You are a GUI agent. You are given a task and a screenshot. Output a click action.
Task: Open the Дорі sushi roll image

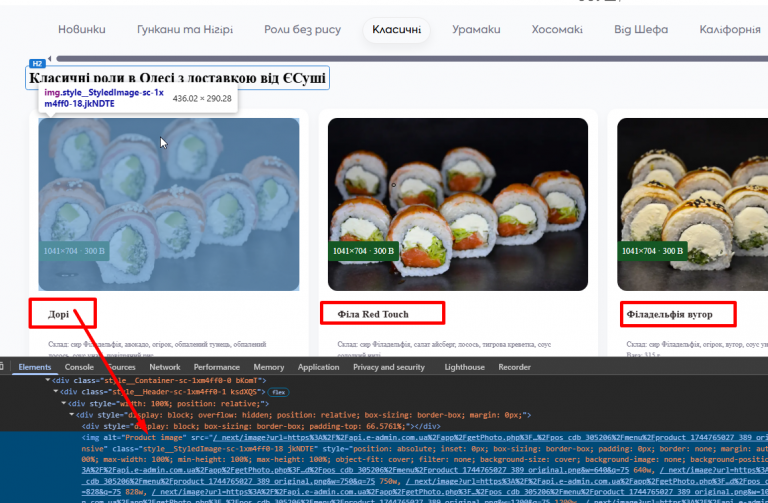click(169, 204)
